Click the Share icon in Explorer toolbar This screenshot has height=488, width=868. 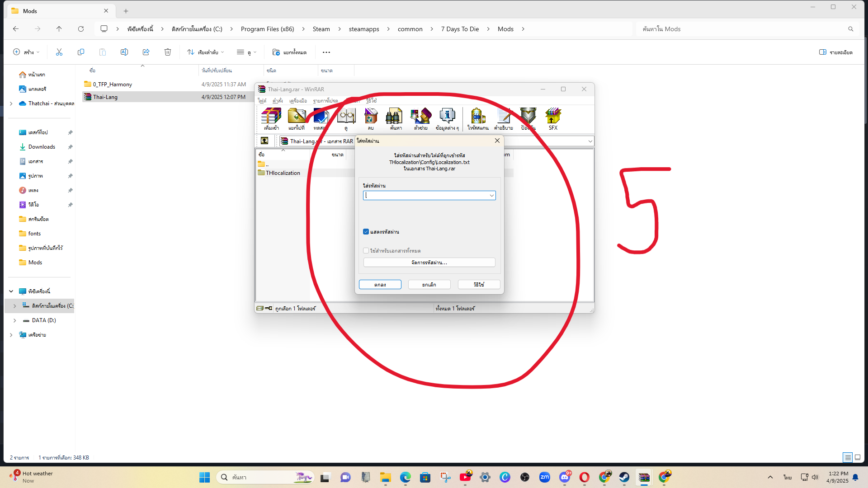146,52
